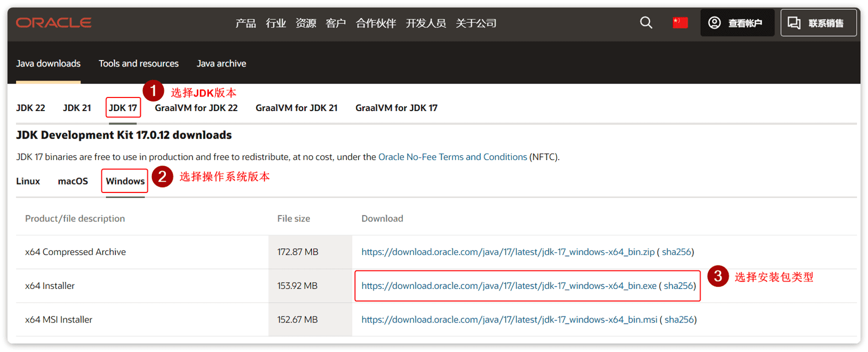Viewport: 868px width, 352px height.
Task: Download the windows-x64_bin.zip archive link
Action: 508,252
